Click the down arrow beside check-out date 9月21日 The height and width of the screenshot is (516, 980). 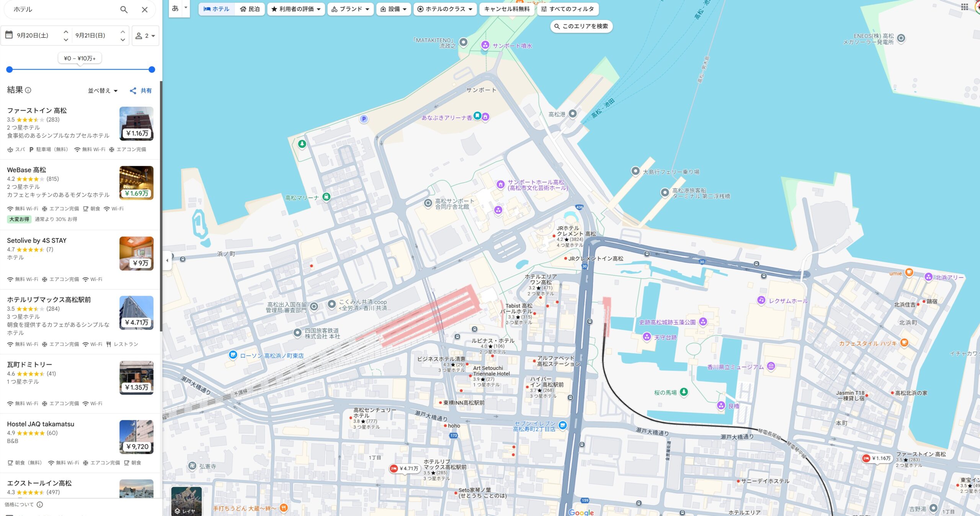[x=122, y=39]
